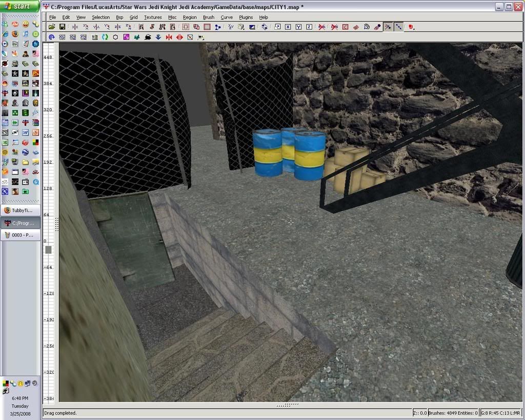Open the Bsp menu
The image size is (525, 420).
119,17
